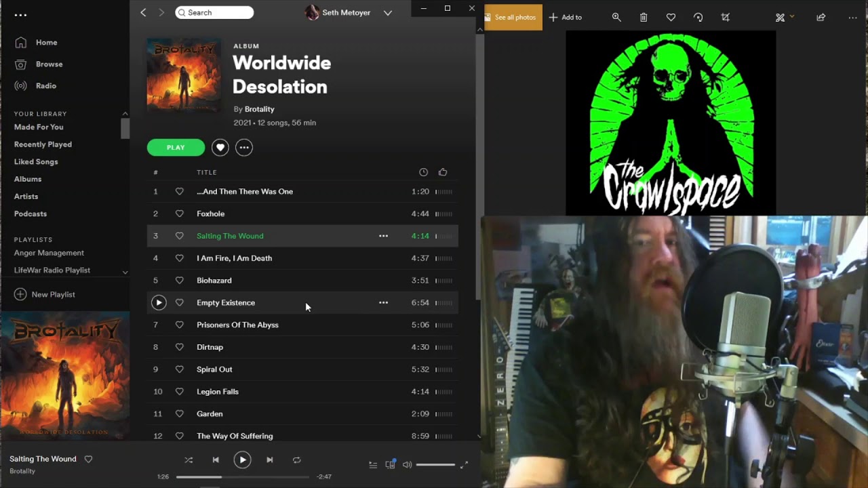
Task: Open album more-options ellipsis button
Action: tap(244, 147)
